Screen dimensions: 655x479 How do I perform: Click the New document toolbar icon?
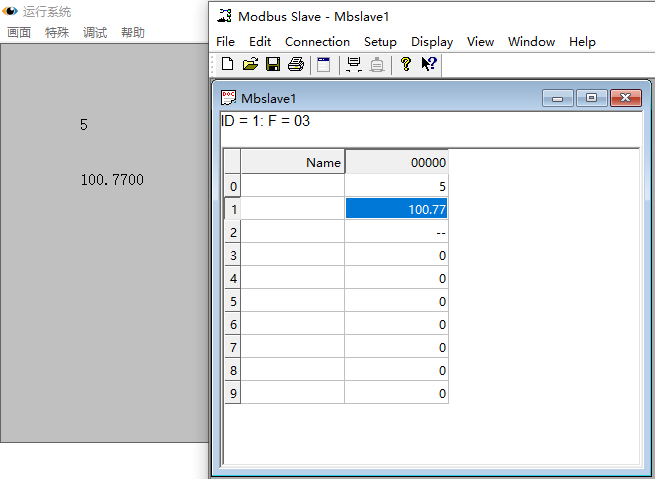coord(227,64)
